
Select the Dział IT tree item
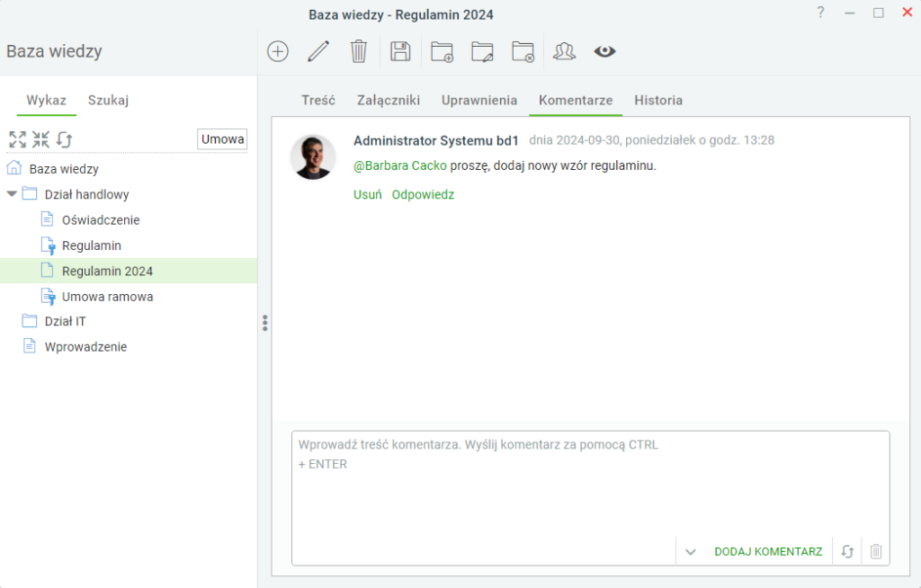click(65, 321)
